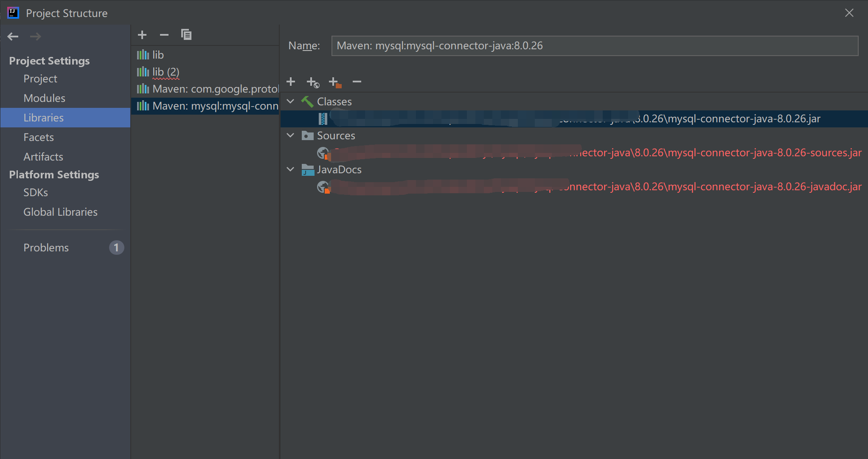
Task: Click the Classes hammer icon
Action: [307, 101]
